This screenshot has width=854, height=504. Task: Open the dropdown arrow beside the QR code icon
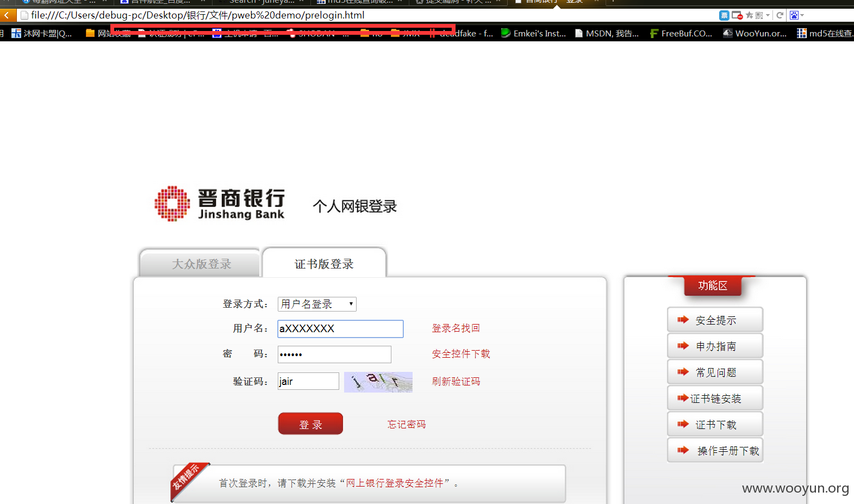point(768,15)
